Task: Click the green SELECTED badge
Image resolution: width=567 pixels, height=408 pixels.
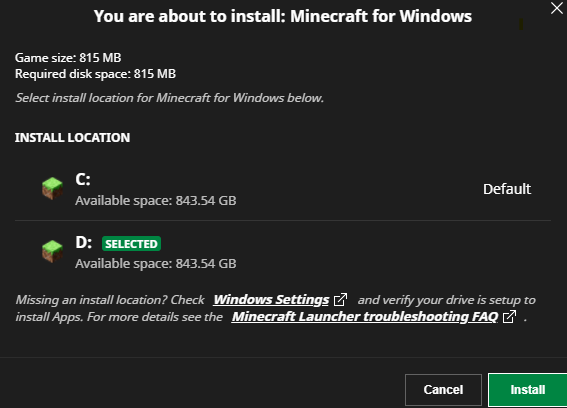Action: pos(131,244)
